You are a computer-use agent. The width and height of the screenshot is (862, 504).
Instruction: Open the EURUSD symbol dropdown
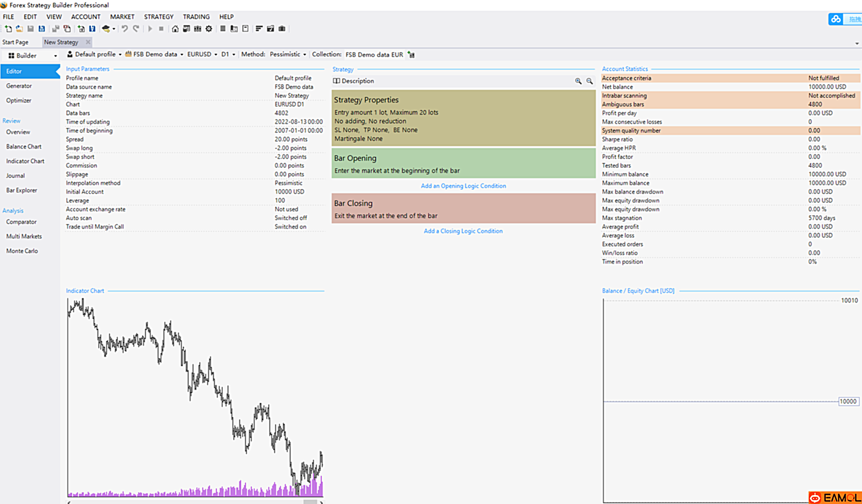click(x=216, y=55)
